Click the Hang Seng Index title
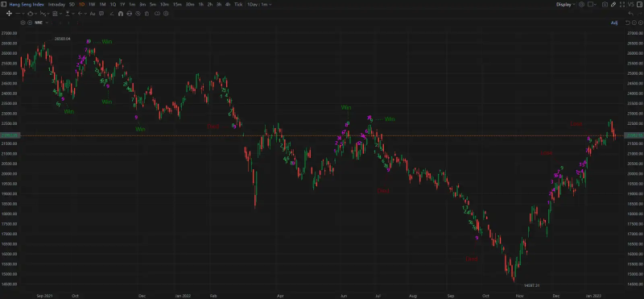This screenshot has height=299, width=644. pos(27,4)
